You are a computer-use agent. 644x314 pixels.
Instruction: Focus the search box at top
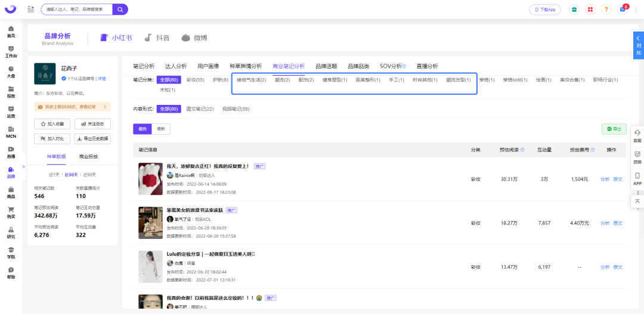pos(77,9)
